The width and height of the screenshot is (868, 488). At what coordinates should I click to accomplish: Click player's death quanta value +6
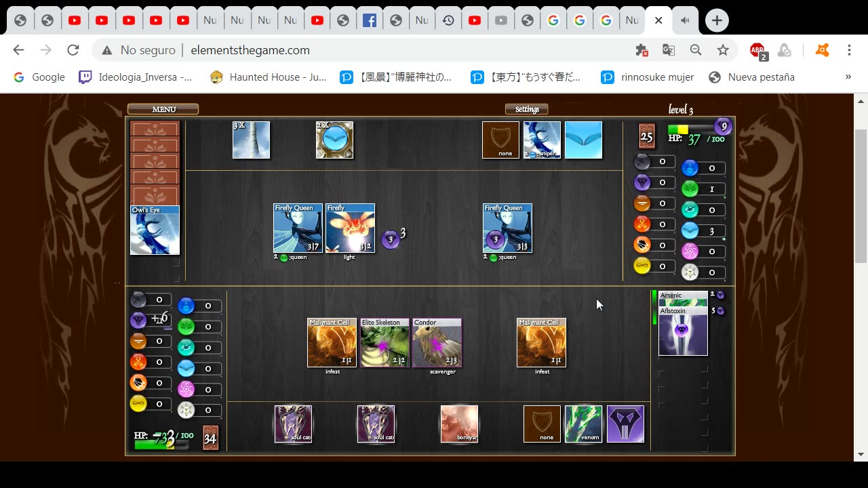159,319
